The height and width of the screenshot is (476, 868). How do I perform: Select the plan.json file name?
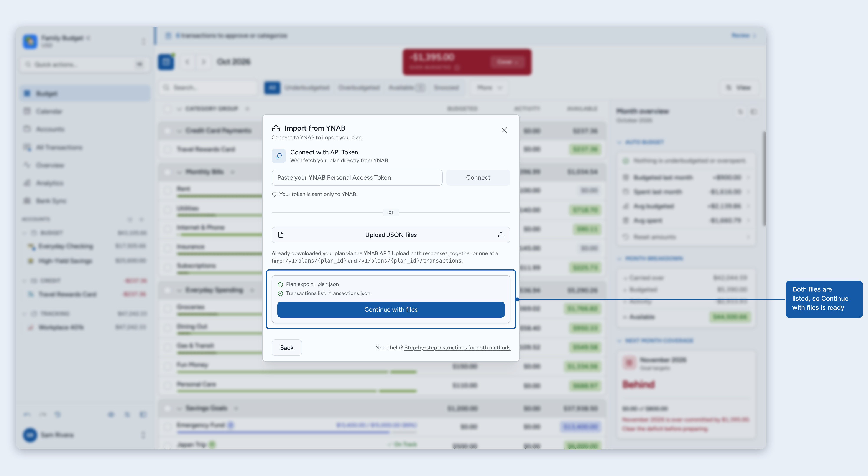pyautogui.click(x=328, y=284)
